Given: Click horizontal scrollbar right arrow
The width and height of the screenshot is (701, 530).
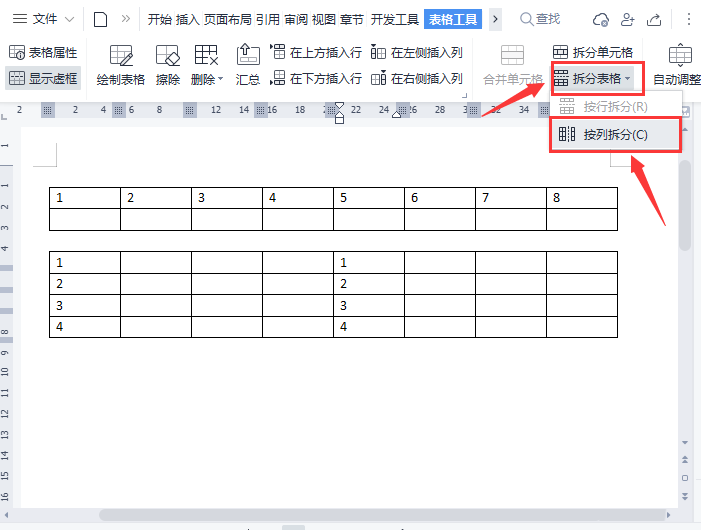Looking at the screenshot, I should click(x=668, y=515).
